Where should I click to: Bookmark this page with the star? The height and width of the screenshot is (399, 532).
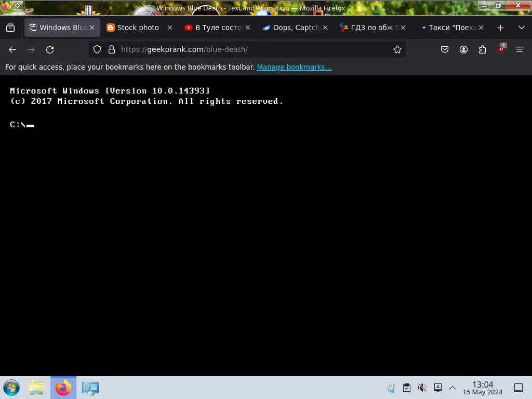397,49
